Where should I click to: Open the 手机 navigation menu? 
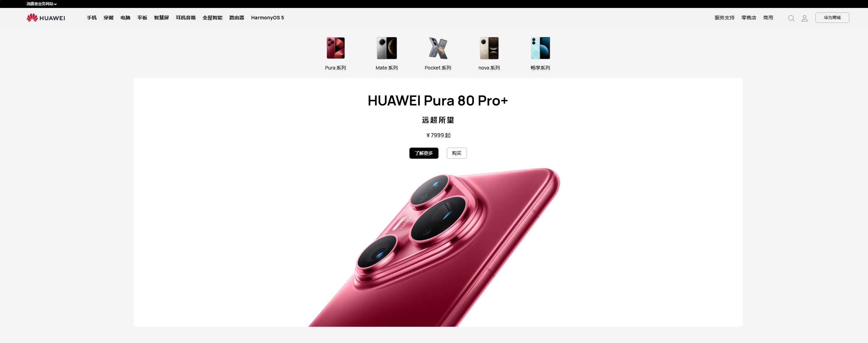[x=92, y=18]
